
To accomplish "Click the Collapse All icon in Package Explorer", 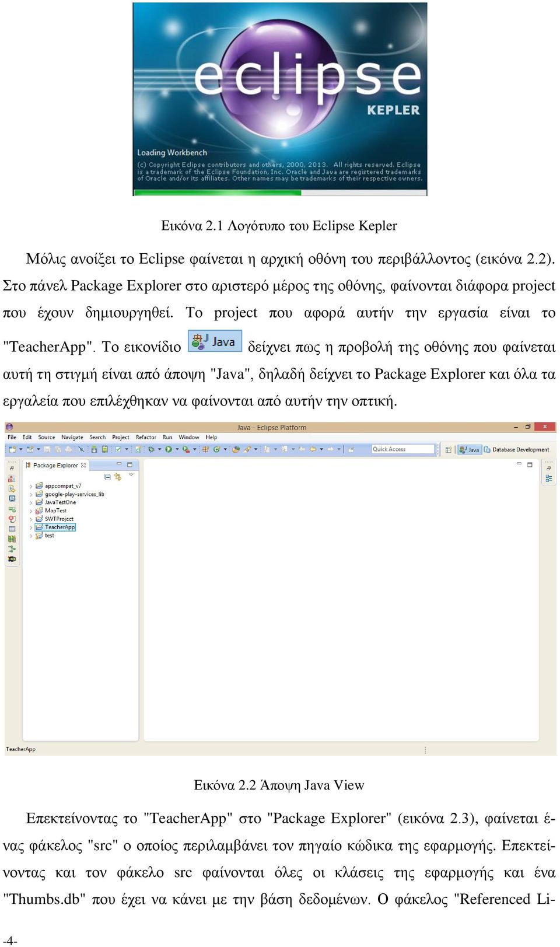I will [x=107, y=477].
